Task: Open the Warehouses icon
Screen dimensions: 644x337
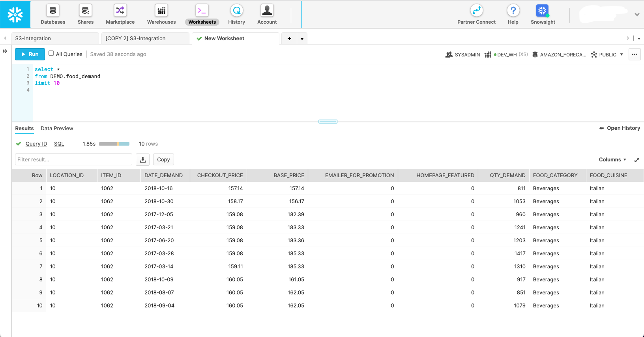Action: 161,11
